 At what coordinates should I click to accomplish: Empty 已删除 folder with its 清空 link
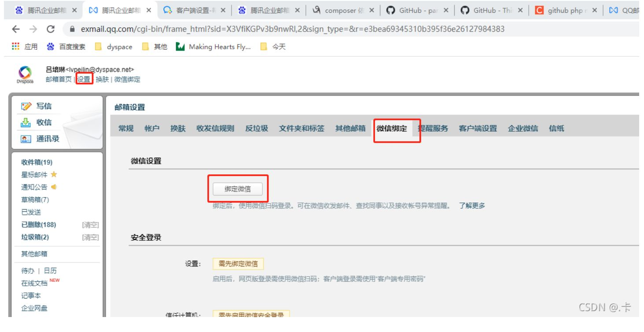pos(90,225)
